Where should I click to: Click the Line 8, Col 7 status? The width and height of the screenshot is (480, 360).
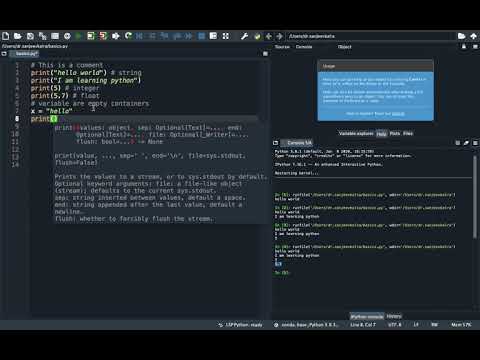pyautogui.click(x=363, y=325)
